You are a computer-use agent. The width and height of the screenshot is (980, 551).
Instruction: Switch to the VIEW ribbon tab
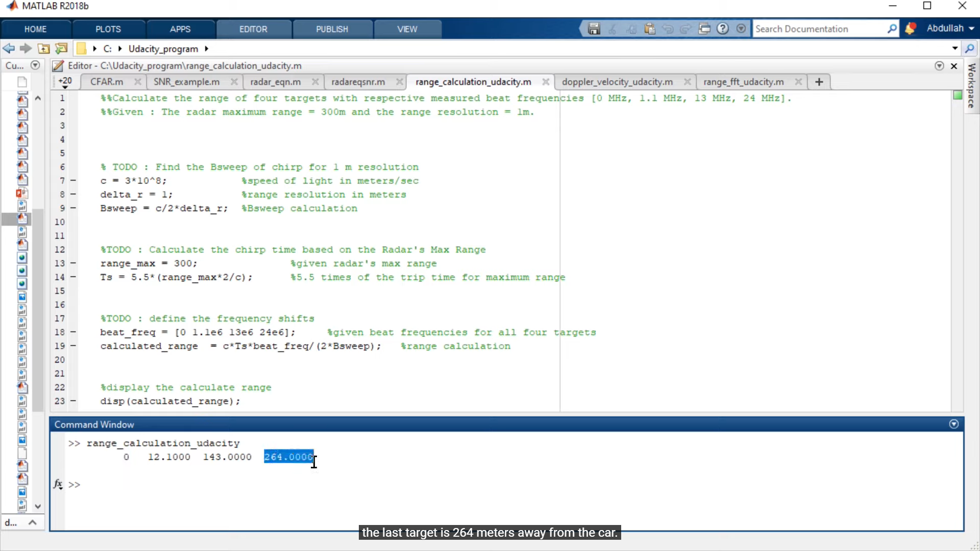[407, 29]
